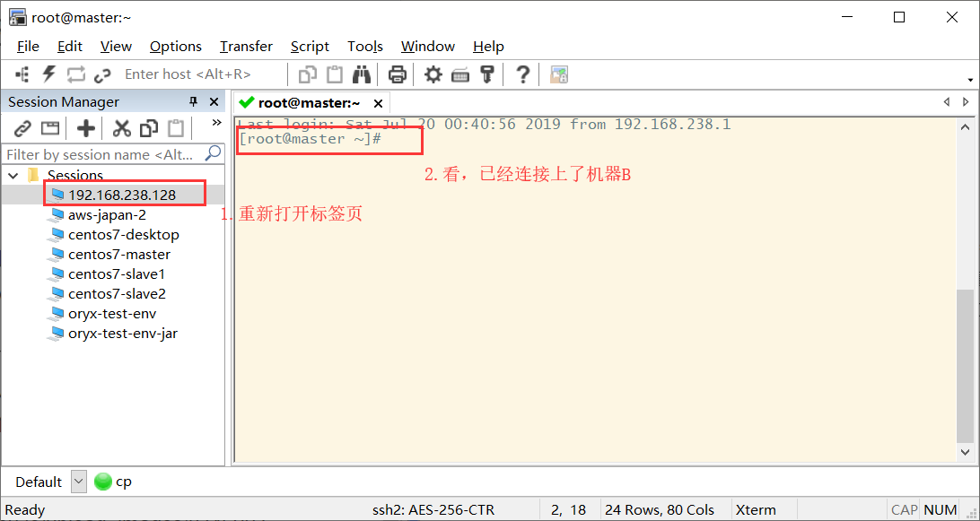Open Help question mark icon
980x521 pixels.
coord(522,75)
